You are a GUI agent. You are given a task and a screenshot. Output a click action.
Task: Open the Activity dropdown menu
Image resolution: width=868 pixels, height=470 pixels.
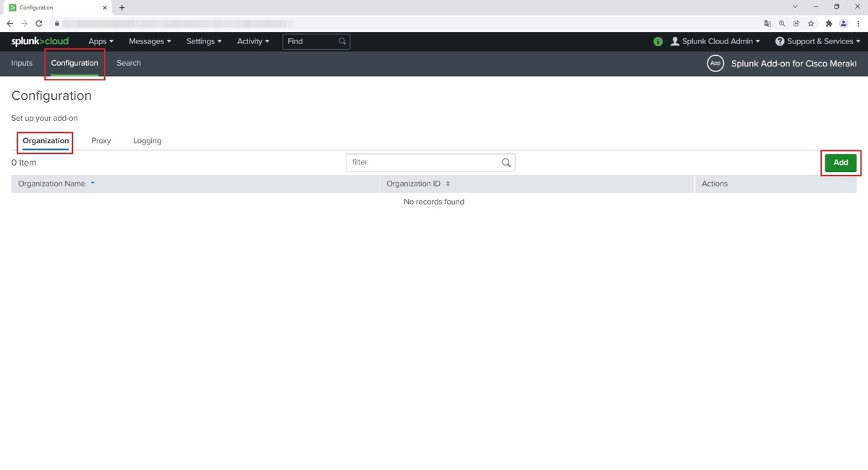(252, 41)
